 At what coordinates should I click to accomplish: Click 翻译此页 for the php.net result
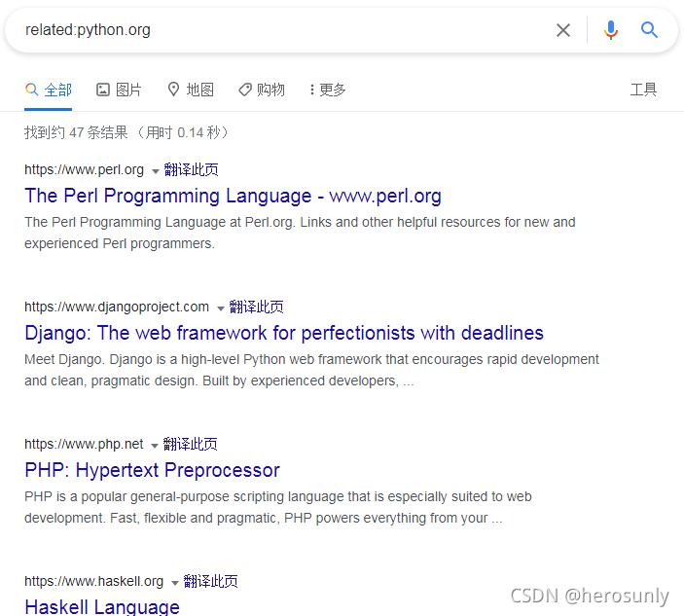(x=190, y=444)
